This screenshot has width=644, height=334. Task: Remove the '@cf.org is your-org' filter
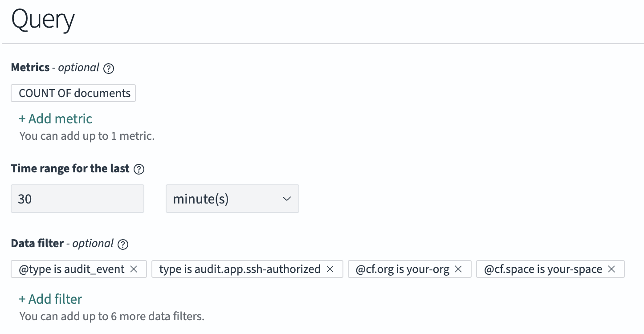coord(458,269)
